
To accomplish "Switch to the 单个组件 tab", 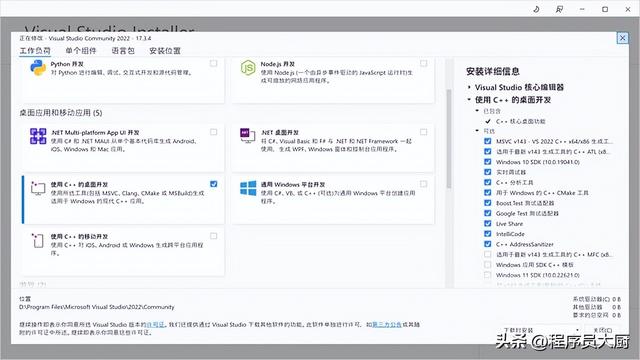I will (x=81, y=51).
